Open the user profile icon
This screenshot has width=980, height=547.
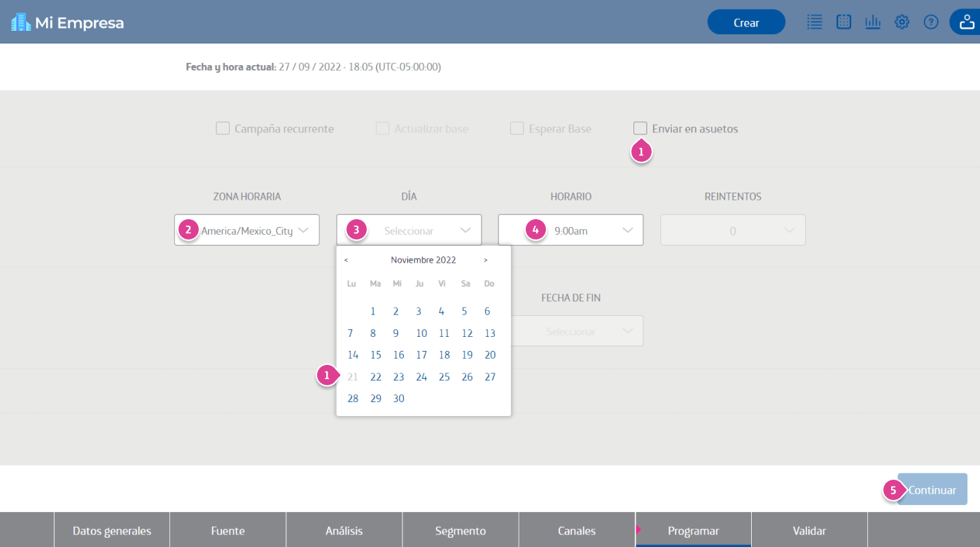click(967, 22)
